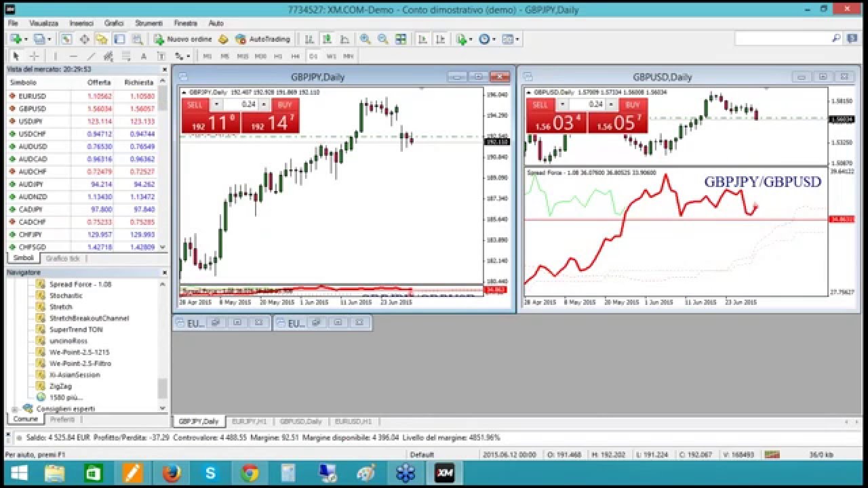Draw a vertical line tool
Image resolution: width=868 pixels, height=488 pixels.
[x=56, y=56]
